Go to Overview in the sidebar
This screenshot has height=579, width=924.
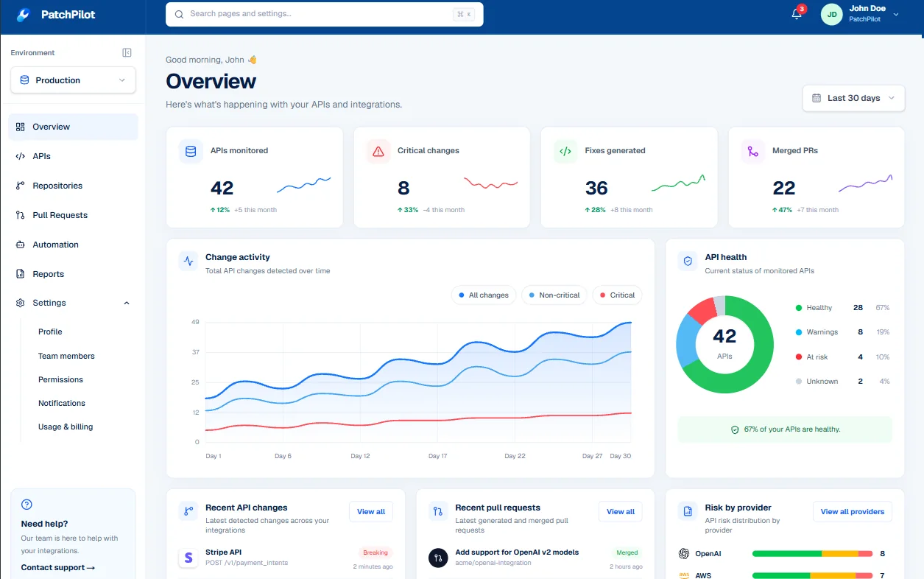coord(73,127)
